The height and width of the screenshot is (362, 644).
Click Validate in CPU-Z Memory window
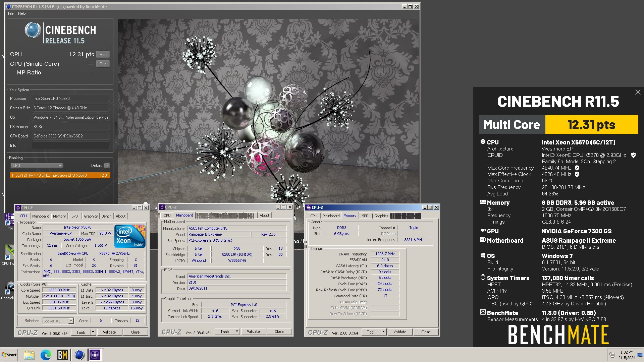point(399,332)
